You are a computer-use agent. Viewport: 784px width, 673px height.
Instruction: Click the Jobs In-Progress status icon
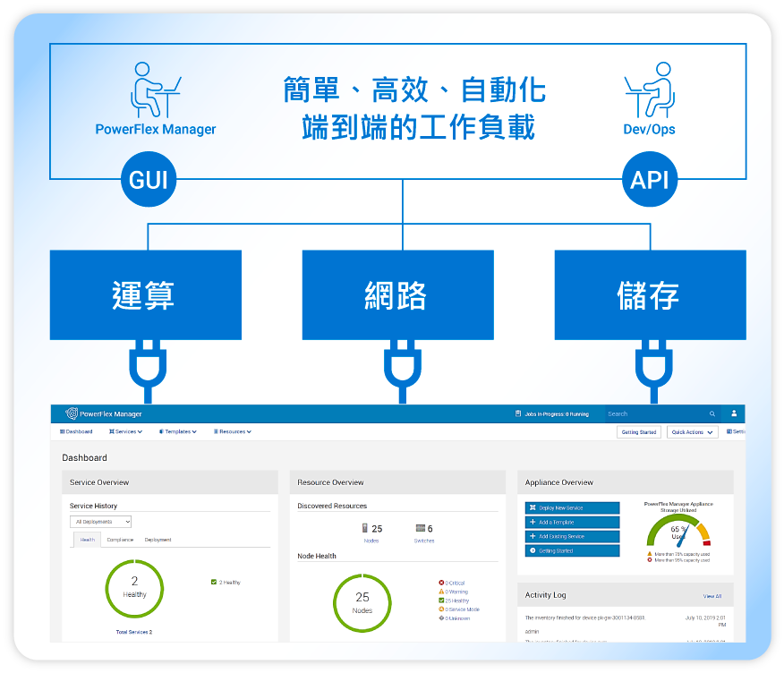(519, 413)
